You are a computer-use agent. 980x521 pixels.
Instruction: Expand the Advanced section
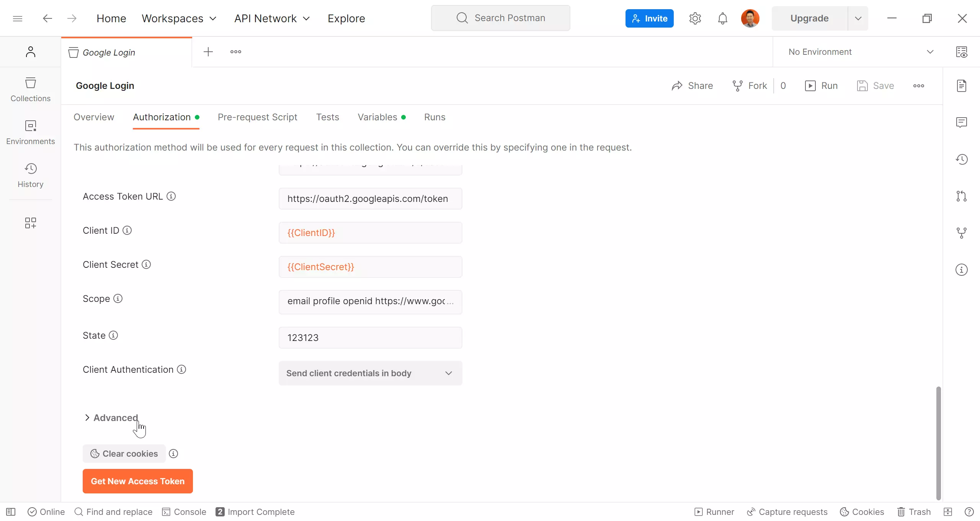click(x=111, y=418)
